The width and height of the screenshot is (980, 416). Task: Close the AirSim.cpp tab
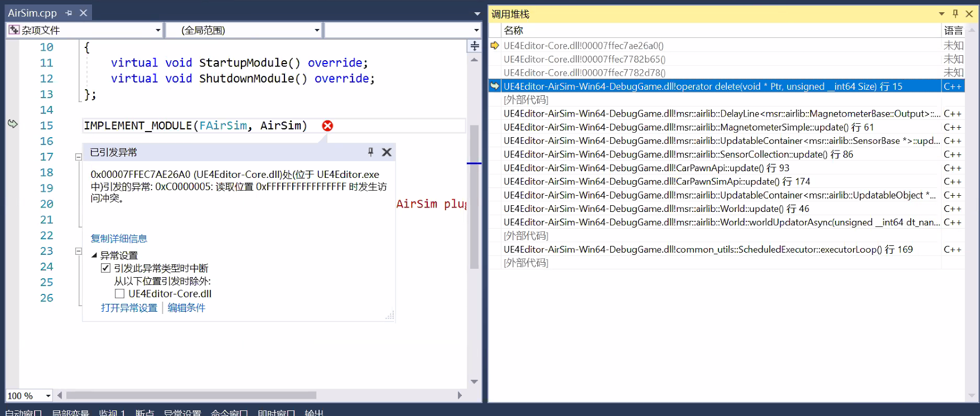pyautogui.click(x=83, y=13)
